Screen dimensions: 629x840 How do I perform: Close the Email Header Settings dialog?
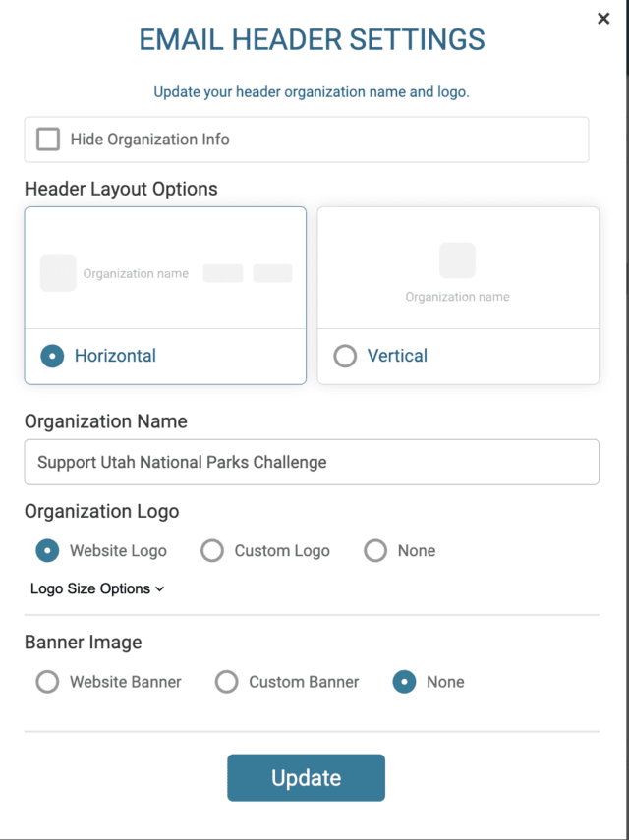coord(603,19)
